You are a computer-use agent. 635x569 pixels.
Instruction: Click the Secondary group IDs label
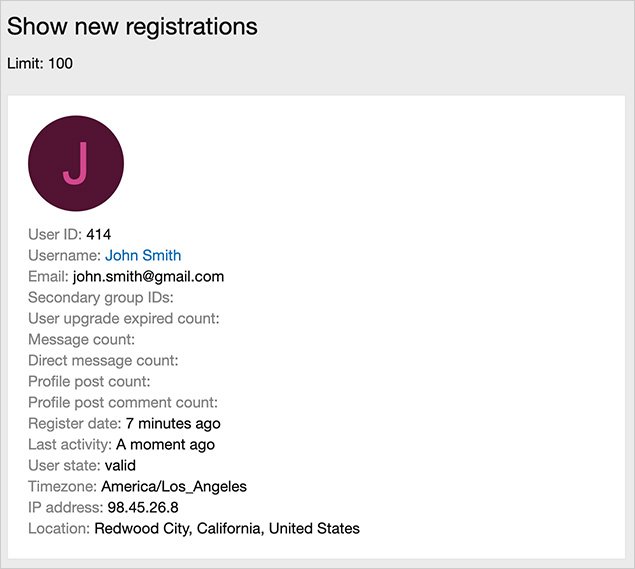coord(101,298)
